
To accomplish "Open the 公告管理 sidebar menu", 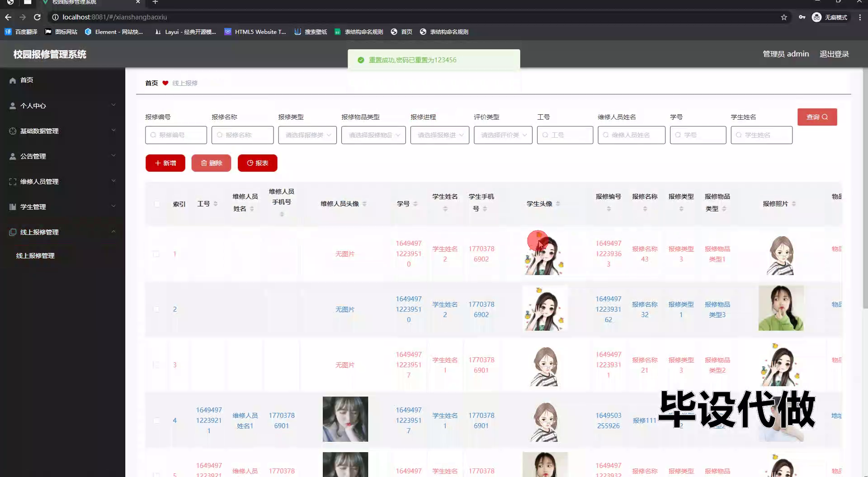I will [x=62, y=156].
